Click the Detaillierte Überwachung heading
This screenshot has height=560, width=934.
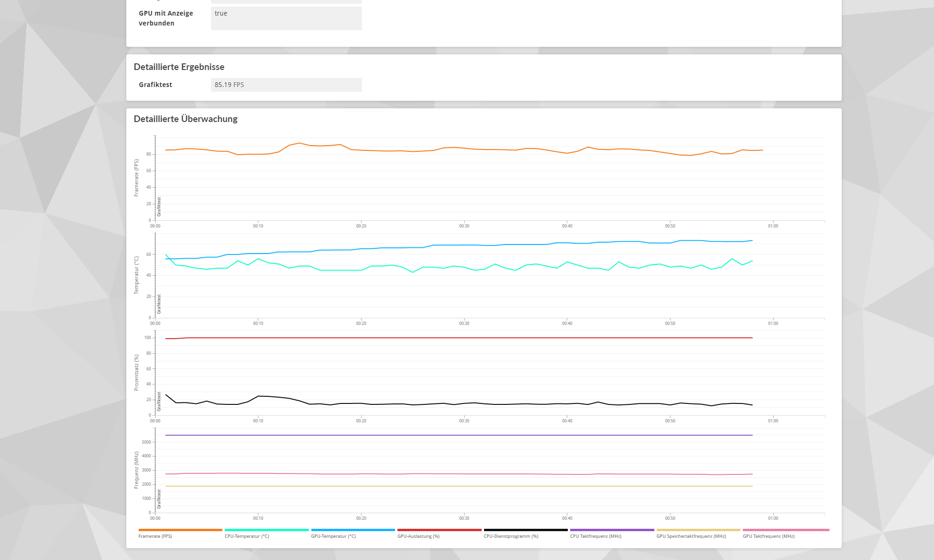[x=185, y=119]
